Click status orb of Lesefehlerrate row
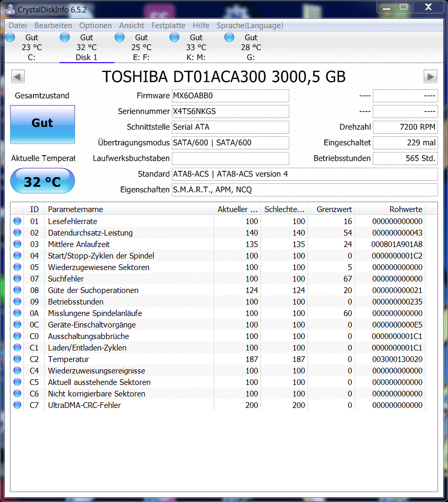Viewport: 448px width, 502px height. (17, 221)
